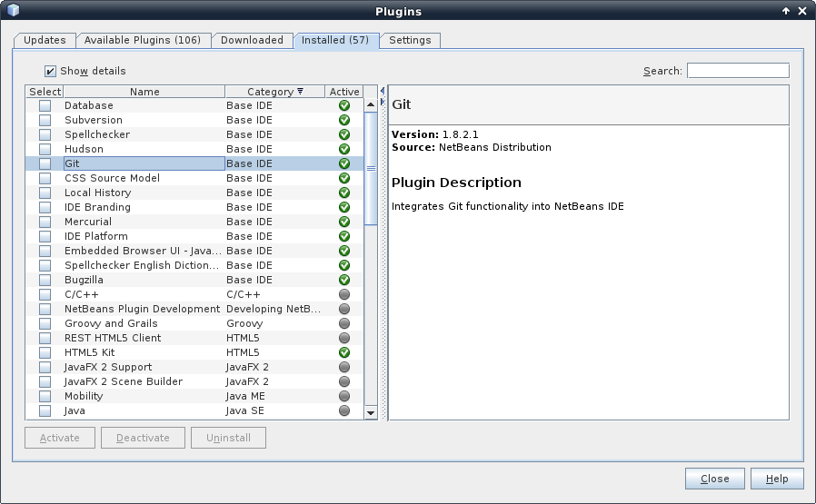Check the select box for Subversion

[45, 120]
